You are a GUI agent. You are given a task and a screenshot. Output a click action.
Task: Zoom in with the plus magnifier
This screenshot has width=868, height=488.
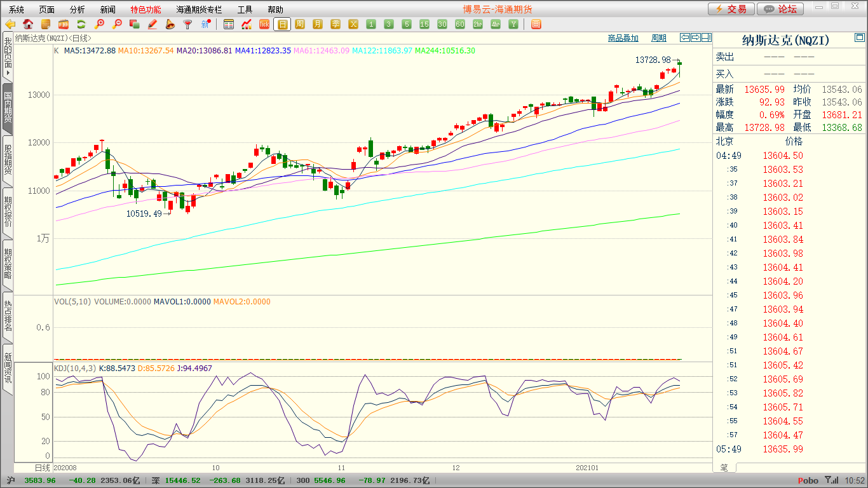pos(99,24)
